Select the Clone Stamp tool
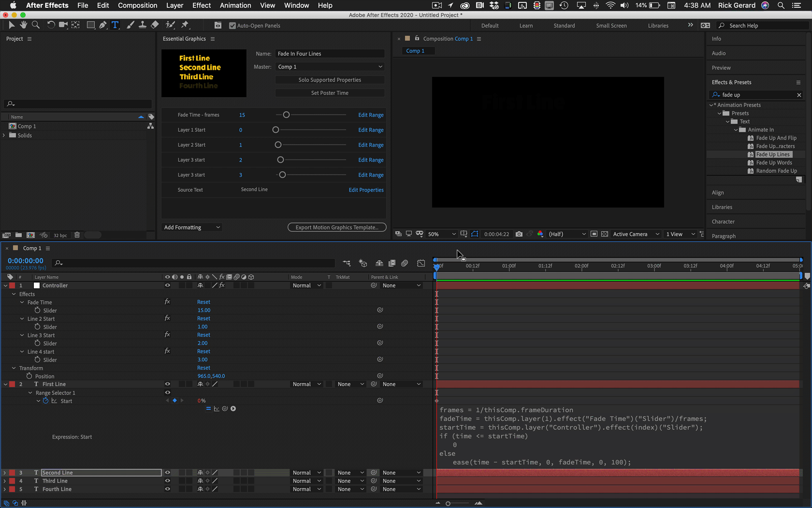This screenshot has width=812, height=508. pyautogui.click(x=142, y=25)
